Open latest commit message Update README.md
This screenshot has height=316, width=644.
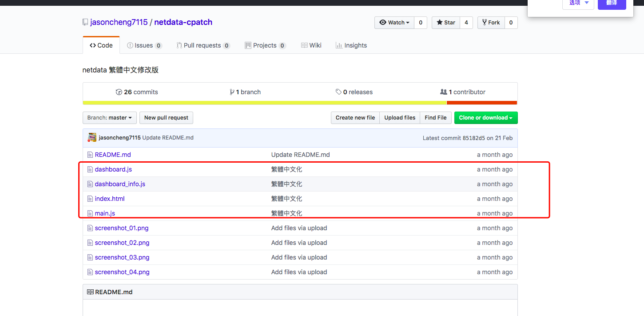pyautogui.click(x=168, y=138)
